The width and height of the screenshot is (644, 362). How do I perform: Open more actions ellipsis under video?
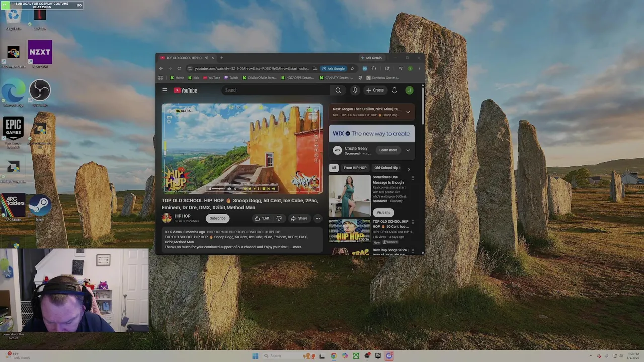coord(317,218)
